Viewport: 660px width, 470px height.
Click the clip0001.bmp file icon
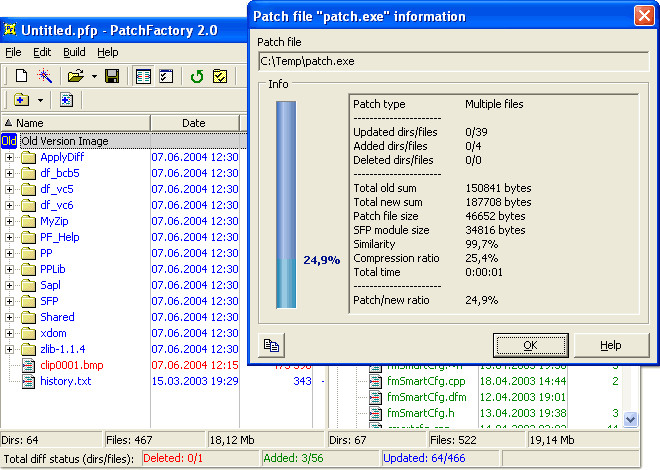pos(28,365)
